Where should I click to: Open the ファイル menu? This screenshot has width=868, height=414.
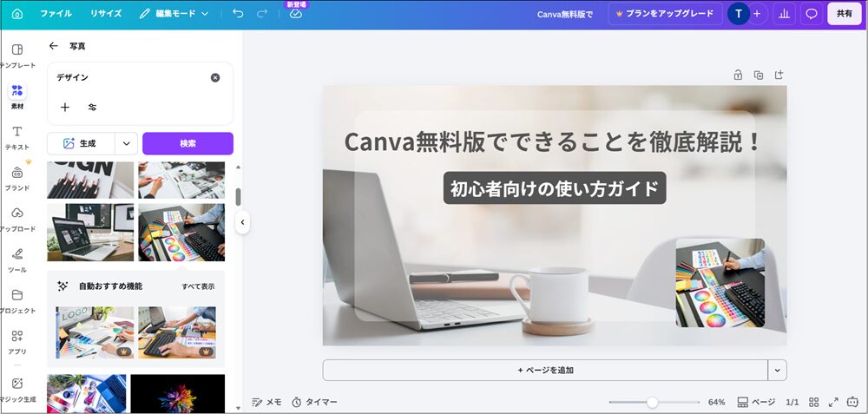click(x=56, y=14)
